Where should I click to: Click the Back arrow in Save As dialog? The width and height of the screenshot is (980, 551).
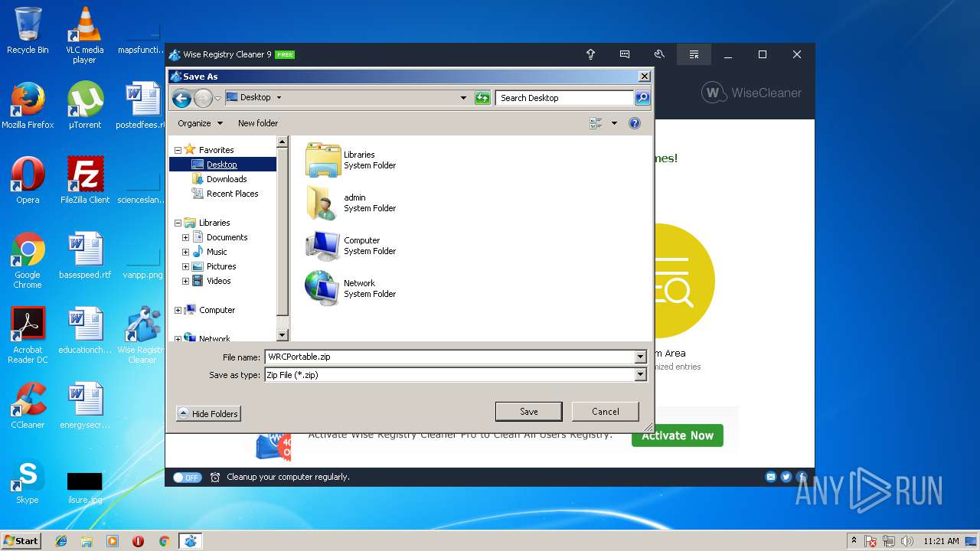point(181,98)
